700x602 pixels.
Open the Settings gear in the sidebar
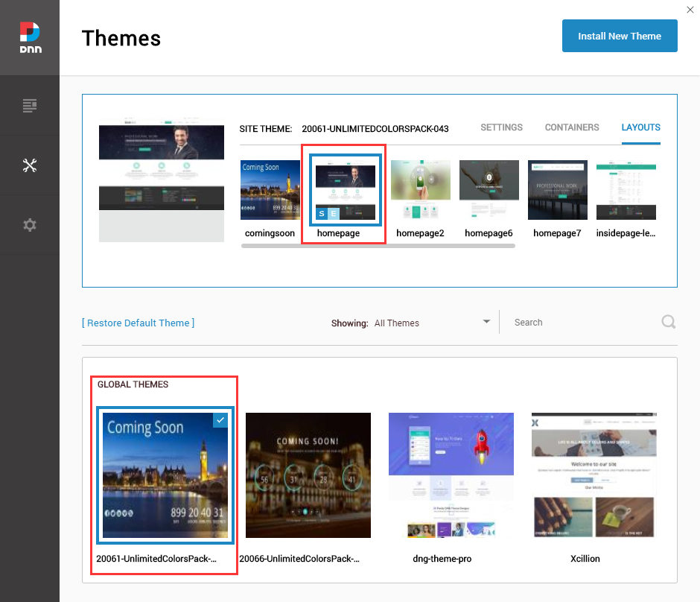(x=30, y=225)
